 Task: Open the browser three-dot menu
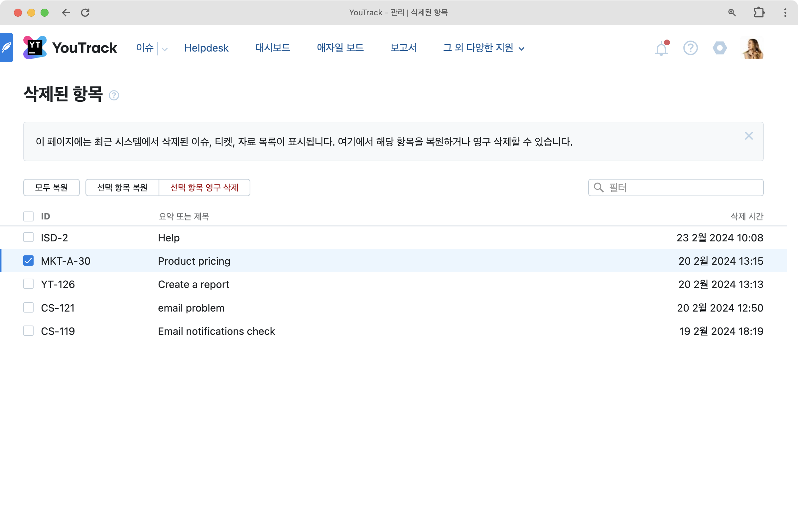[785, 13]
